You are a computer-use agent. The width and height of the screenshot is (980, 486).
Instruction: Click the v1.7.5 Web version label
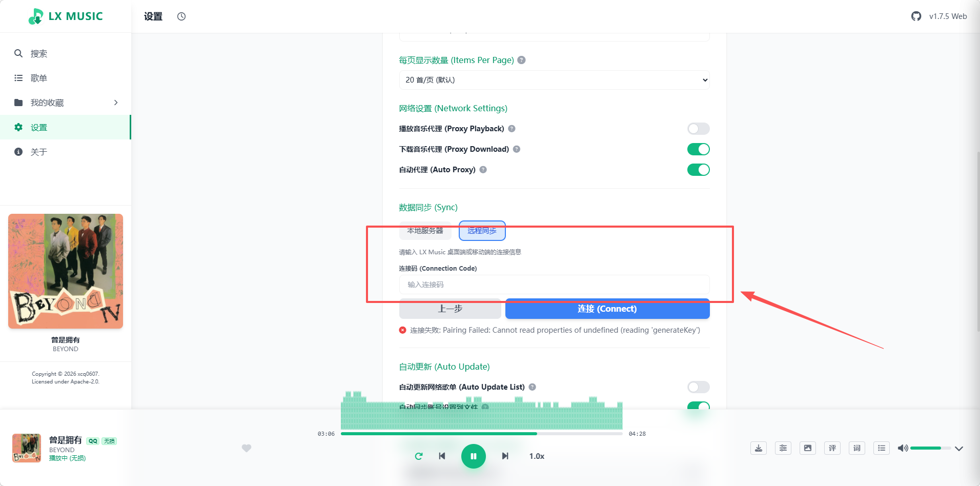coord(948,16)
